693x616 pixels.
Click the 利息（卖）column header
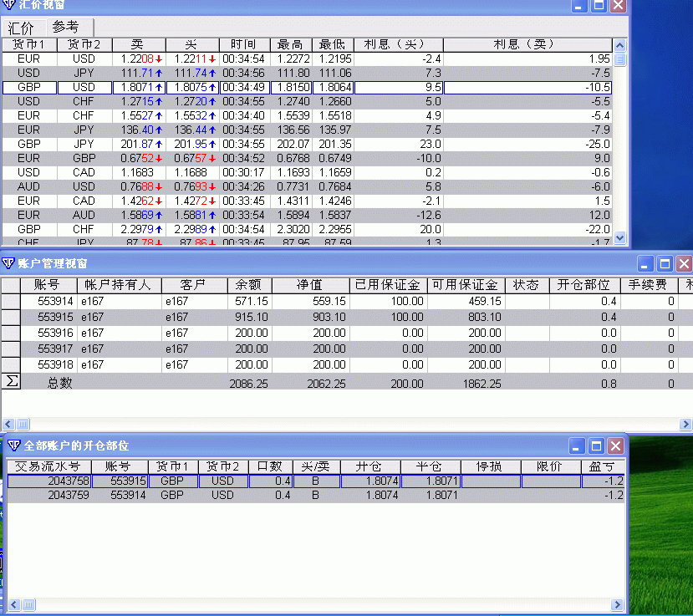(x=527, y=44)
